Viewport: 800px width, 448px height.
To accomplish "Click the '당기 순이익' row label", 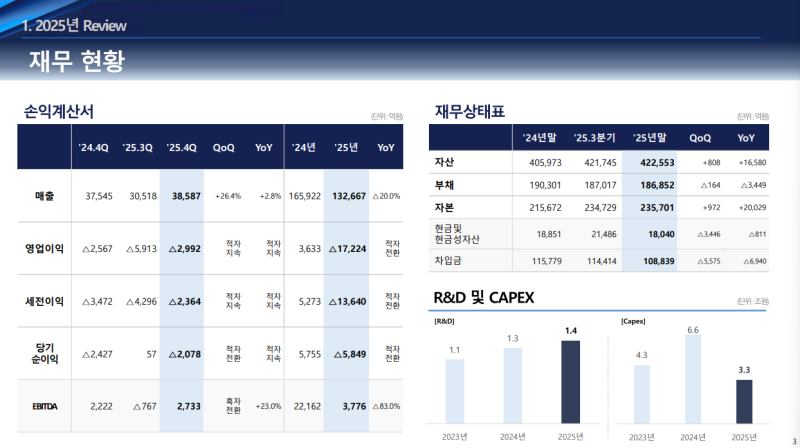I will [x=45, y=353].
